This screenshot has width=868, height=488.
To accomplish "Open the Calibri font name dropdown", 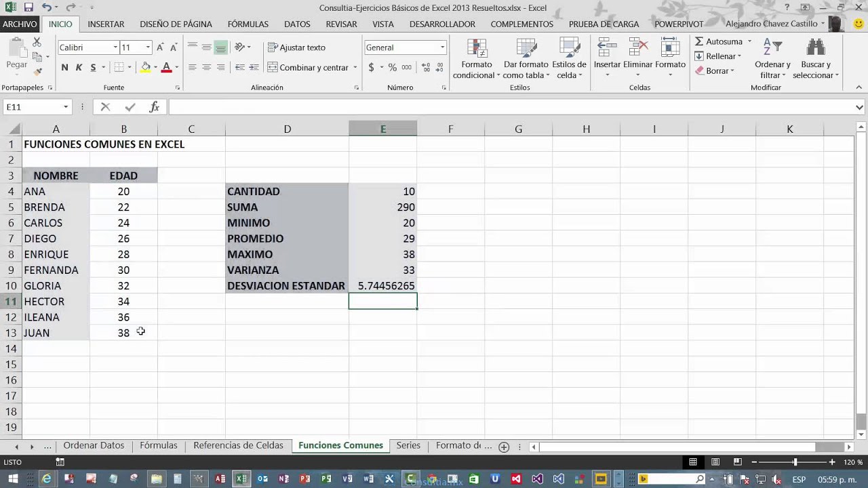I will click(115, 47).
